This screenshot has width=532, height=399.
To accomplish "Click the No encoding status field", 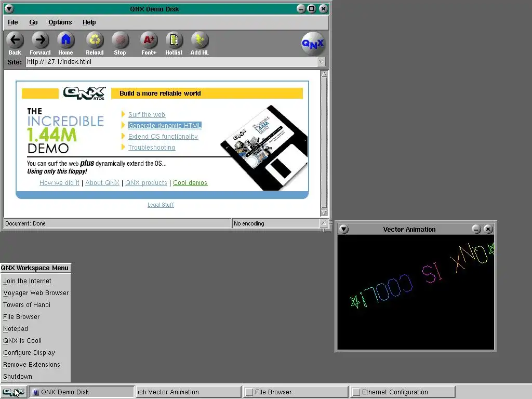I will [275, 223].
